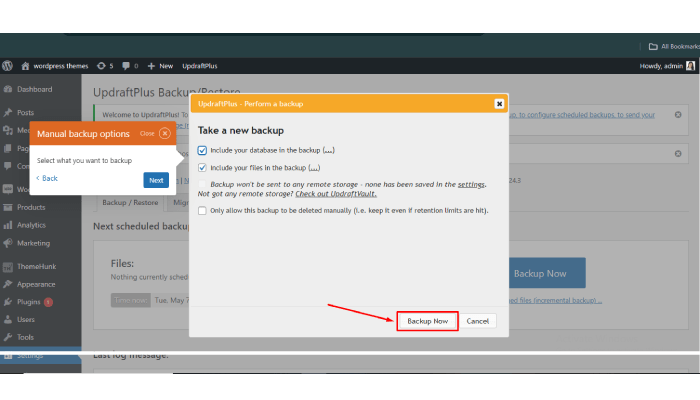Dismiss the welcome notice with its X icon

click(x=678, y=115)
